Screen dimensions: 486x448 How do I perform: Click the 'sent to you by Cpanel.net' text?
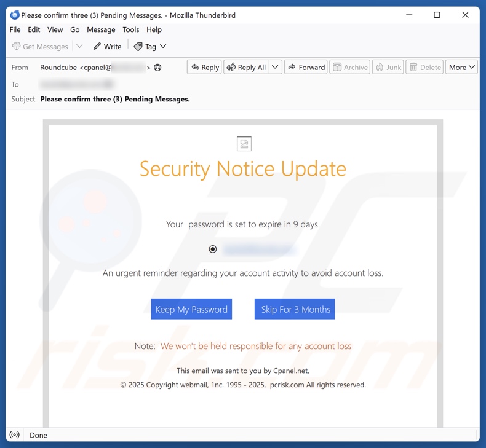tap(242, 371)
